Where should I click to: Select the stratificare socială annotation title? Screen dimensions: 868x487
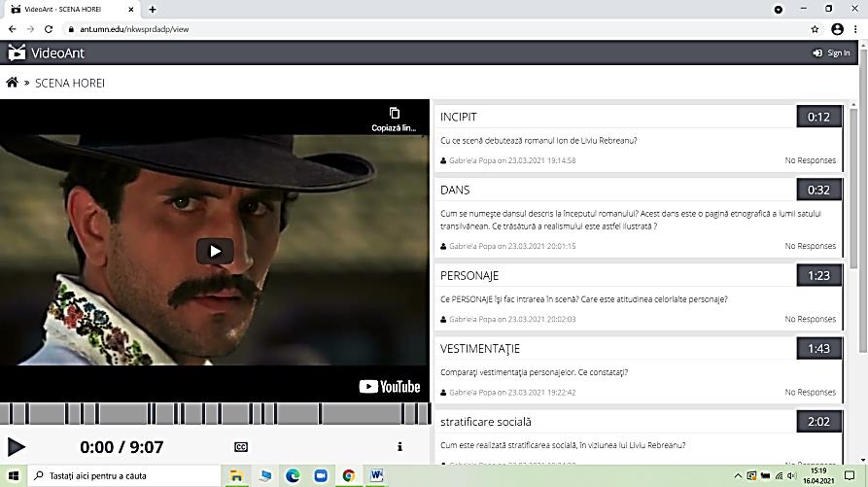(x=485, y=422)
